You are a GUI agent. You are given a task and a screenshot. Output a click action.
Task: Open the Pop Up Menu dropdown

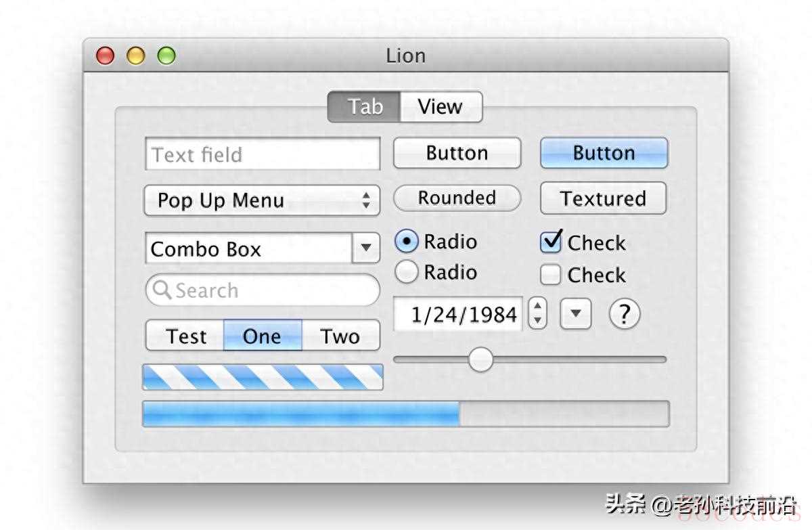[262, 200]
